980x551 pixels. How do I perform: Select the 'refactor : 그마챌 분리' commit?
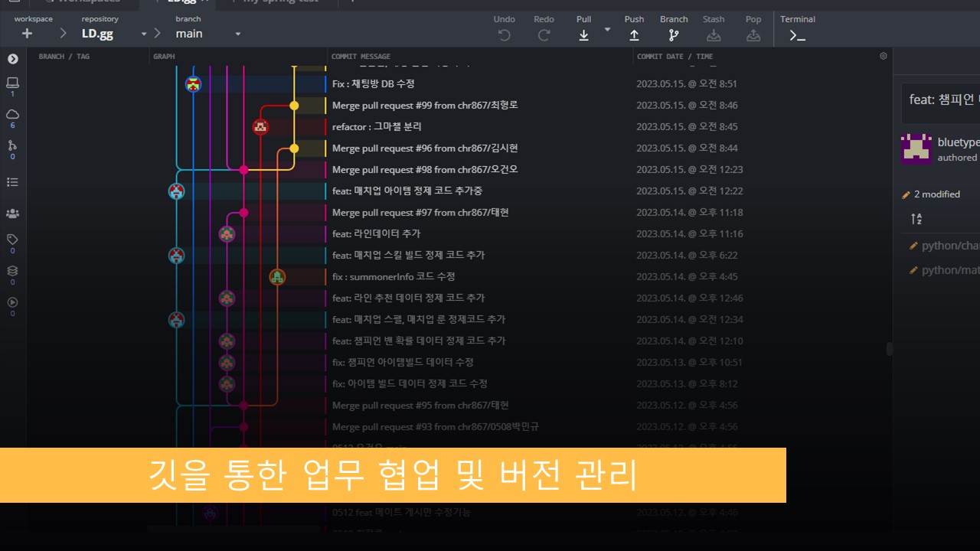(x=377, y=126)
